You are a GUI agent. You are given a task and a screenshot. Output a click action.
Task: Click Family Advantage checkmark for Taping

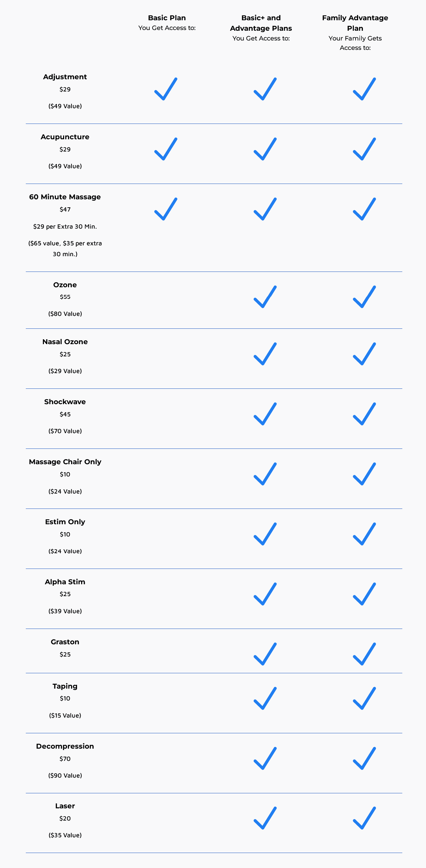364,699
